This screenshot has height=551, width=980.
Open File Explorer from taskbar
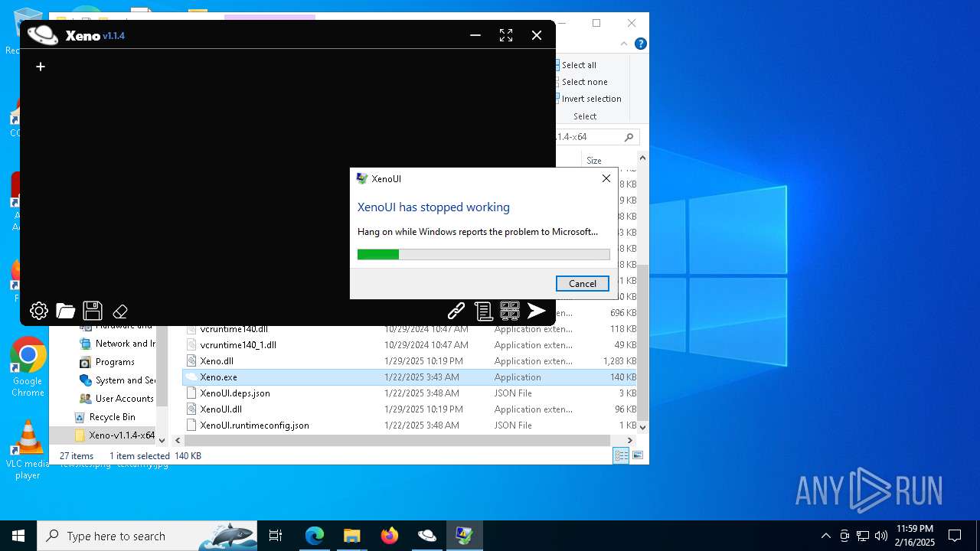point(351,536)
